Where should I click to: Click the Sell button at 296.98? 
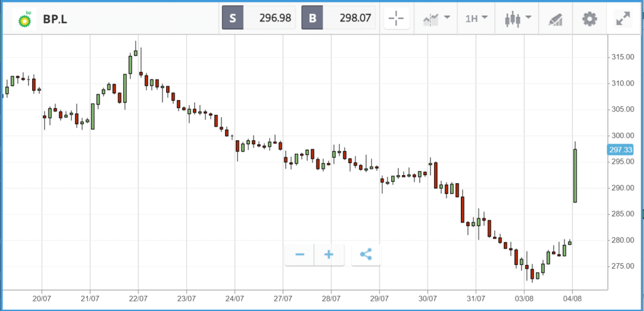(258, 18)
